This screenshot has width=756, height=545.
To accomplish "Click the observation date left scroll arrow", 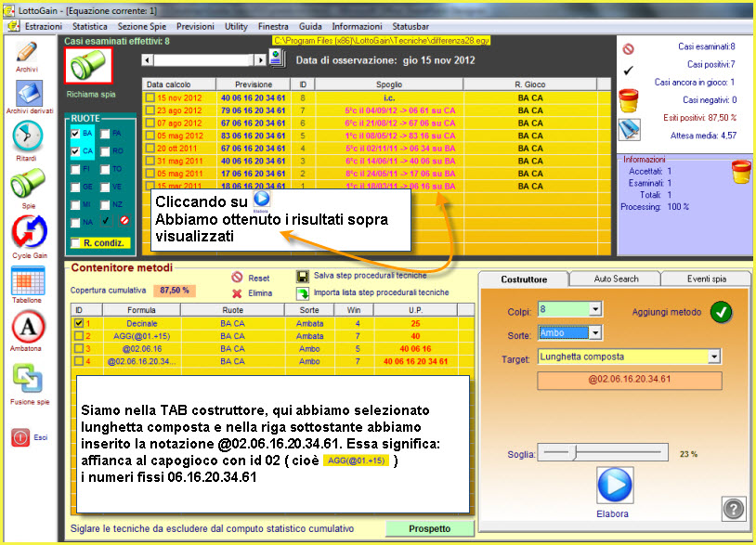I will click(148, 59).
